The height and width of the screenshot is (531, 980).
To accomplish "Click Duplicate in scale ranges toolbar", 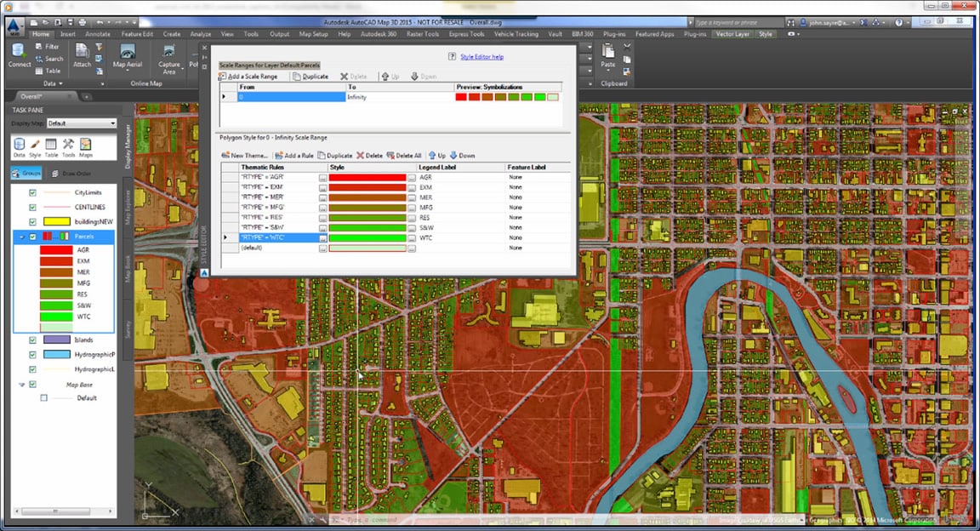I will 311,77.
